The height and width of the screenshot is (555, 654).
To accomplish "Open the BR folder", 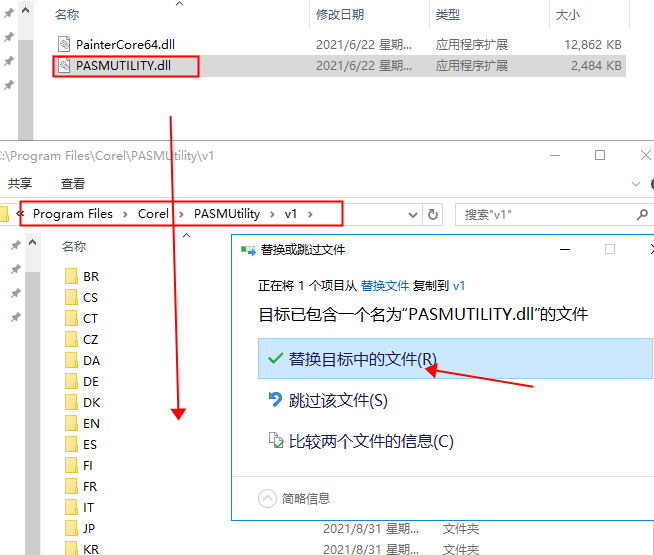I will tap(82, 276).
